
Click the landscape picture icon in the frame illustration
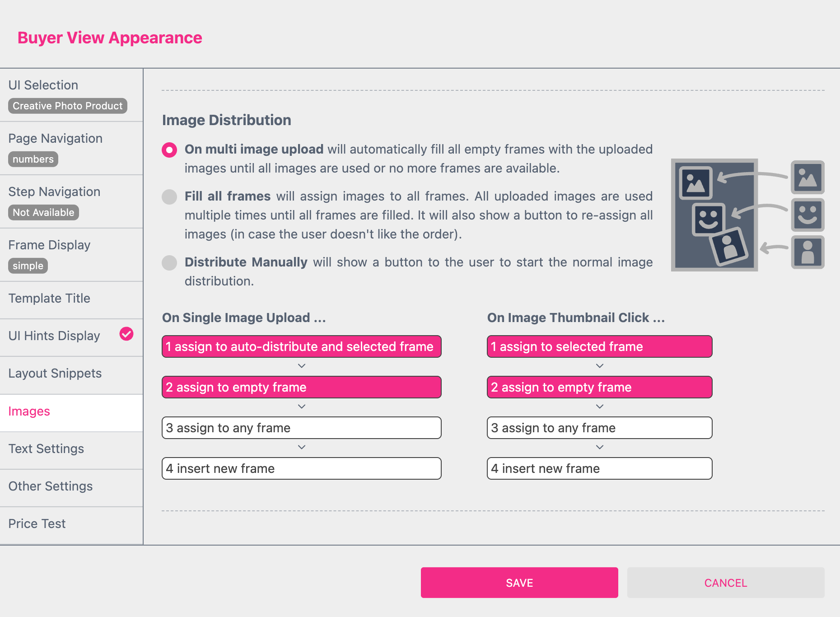(x=696, y=183)
